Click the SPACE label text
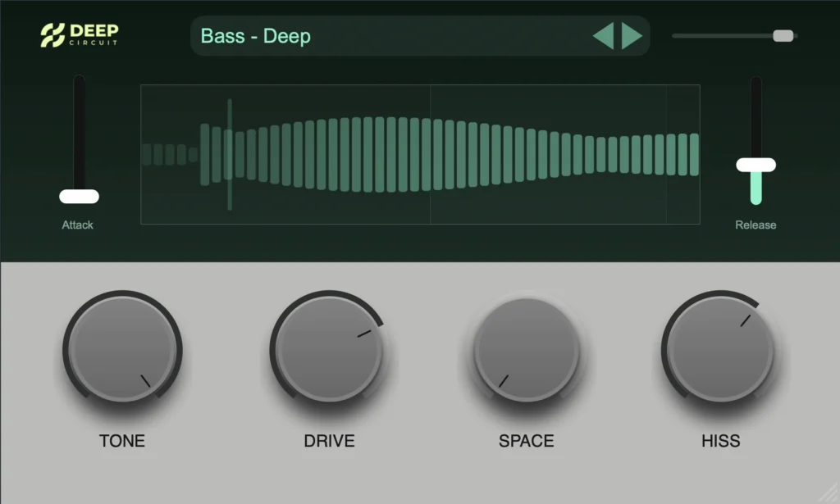The width and height of the screenshot is (840, 504). click(x=526, y=441)
